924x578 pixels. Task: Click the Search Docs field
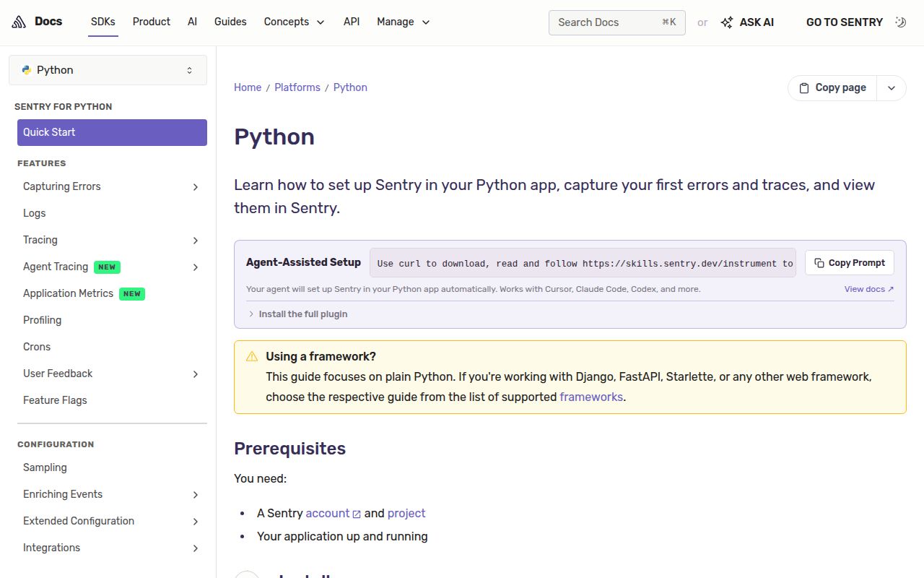pyautogui.click(x=617, y=22)
